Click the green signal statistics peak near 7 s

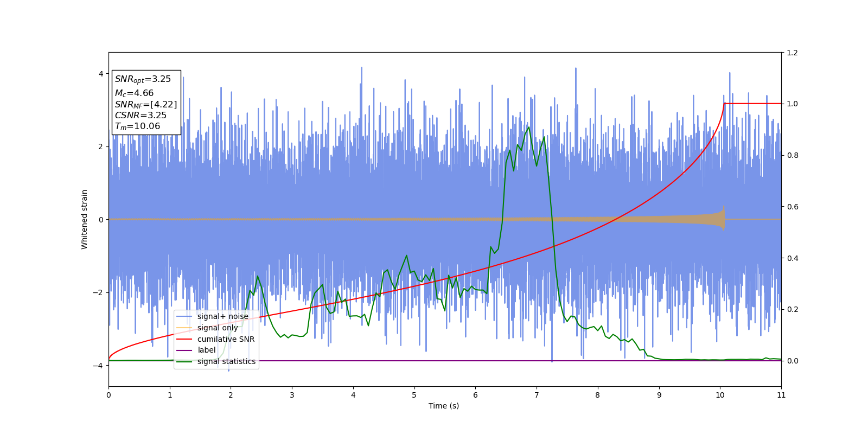click(528, 128)
